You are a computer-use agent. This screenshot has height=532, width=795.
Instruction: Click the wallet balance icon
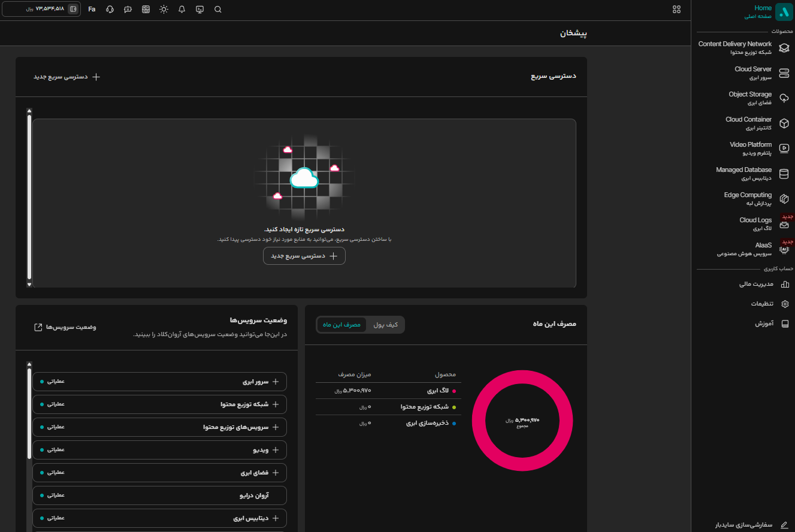point(73,9)
